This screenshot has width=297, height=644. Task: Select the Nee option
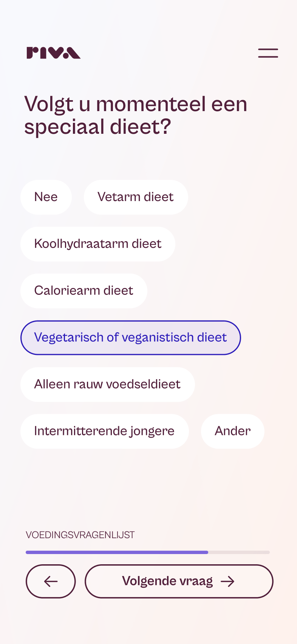coord(46,197)
